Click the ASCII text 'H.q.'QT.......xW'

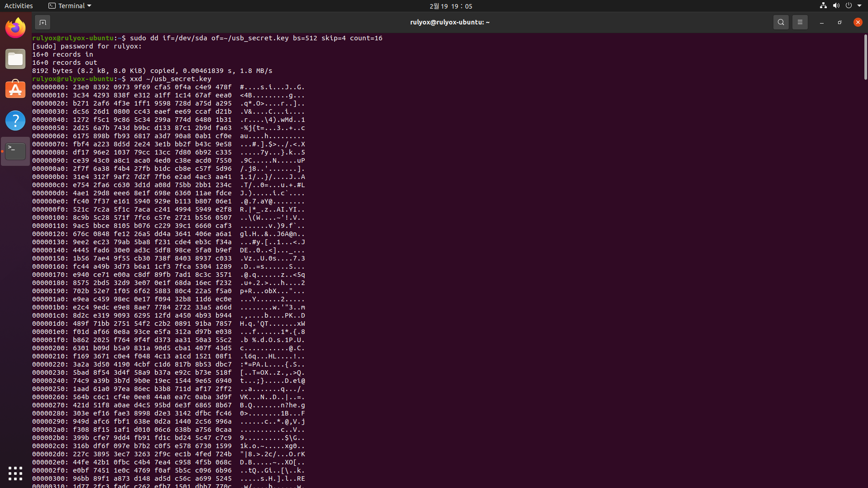coord(272,324)
